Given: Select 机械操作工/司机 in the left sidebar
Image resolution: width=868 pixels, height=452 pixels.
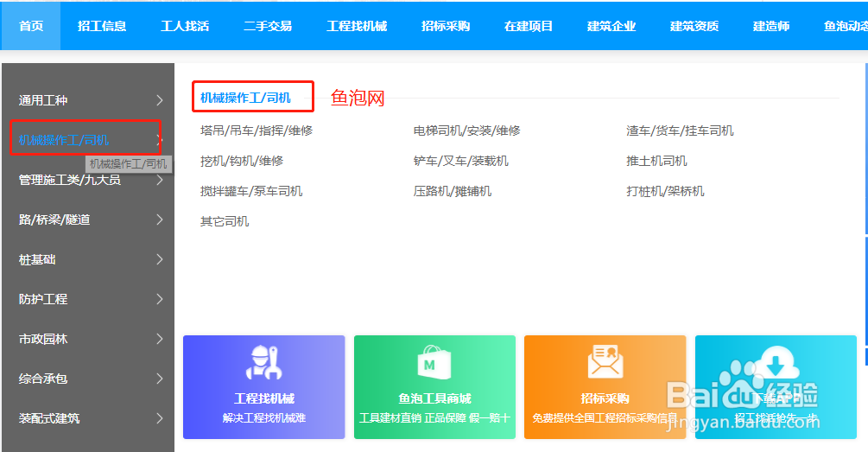Looking at the screenshot, I should click(64, 140).
